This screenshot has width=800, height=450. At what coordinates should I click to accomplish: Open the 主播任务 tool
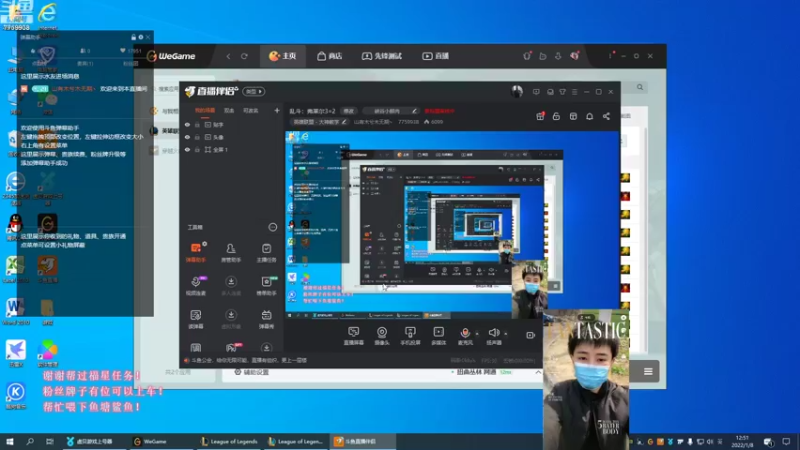266,253
